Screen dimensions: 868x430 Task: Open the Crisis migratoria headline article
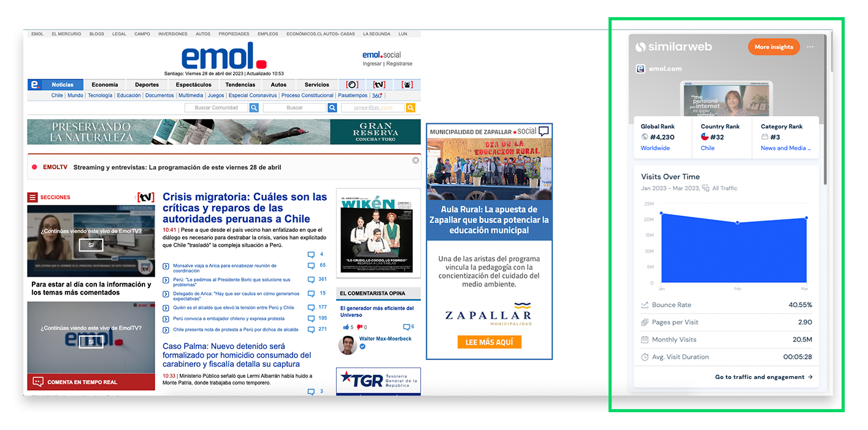point(245,208)
